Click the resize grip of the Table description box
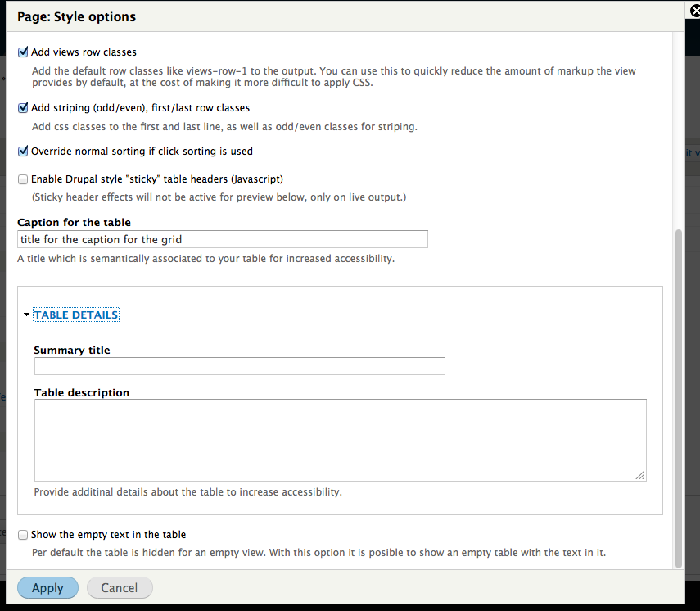 click(x=640, y=475)
